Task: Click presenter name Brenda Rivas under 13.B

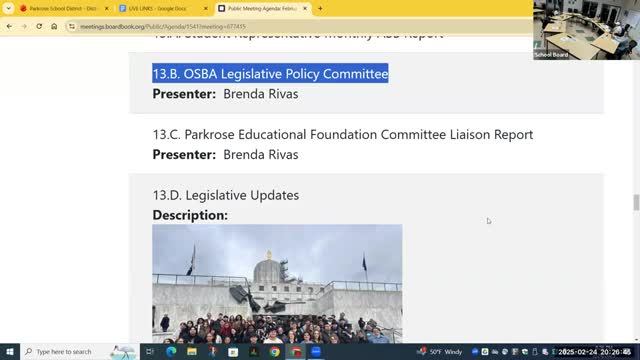Action: coord(260,94)
